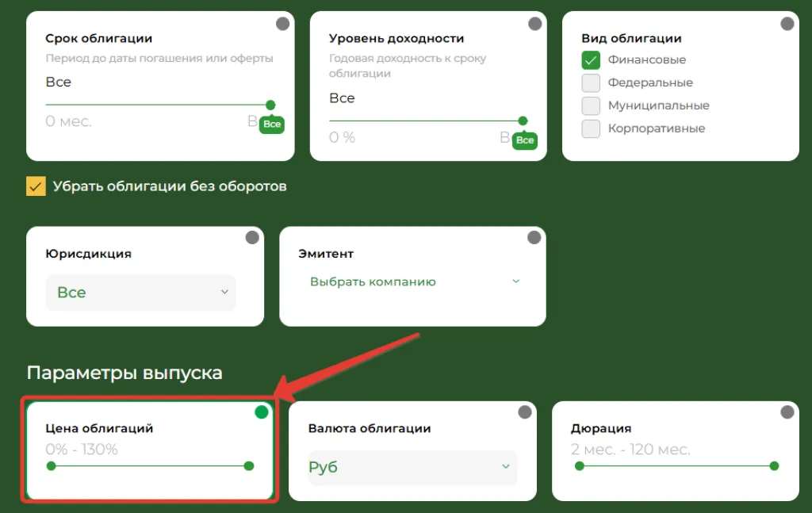Viewport: 812px width, 513px height.
Task: Click the Убрать облигации без оборотов label
Action: tap(170, 186)
